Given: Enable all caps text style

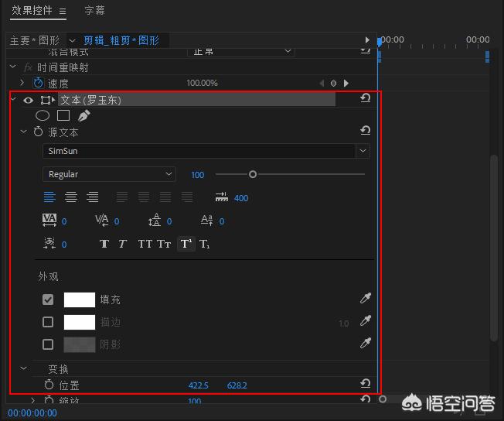Looking at the screenshot, I should coord(145,244).
